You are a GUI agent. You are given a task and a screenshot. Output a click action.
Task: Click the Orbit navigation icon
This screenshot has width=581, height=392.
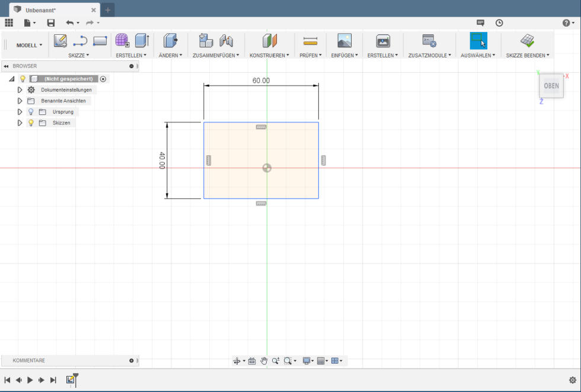coord(237,361)
